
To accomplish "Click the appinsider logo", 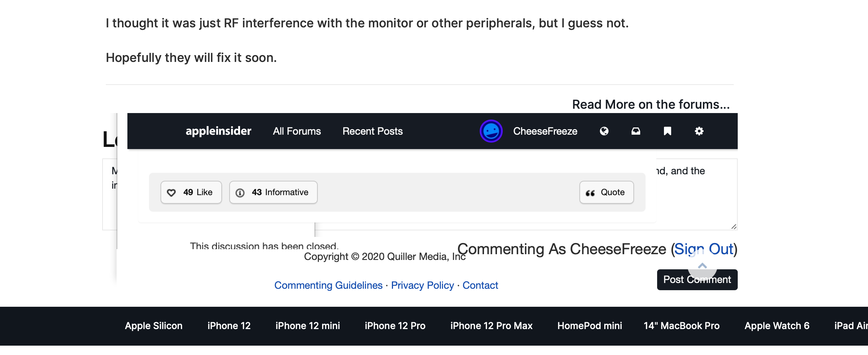I will point(218,131).
